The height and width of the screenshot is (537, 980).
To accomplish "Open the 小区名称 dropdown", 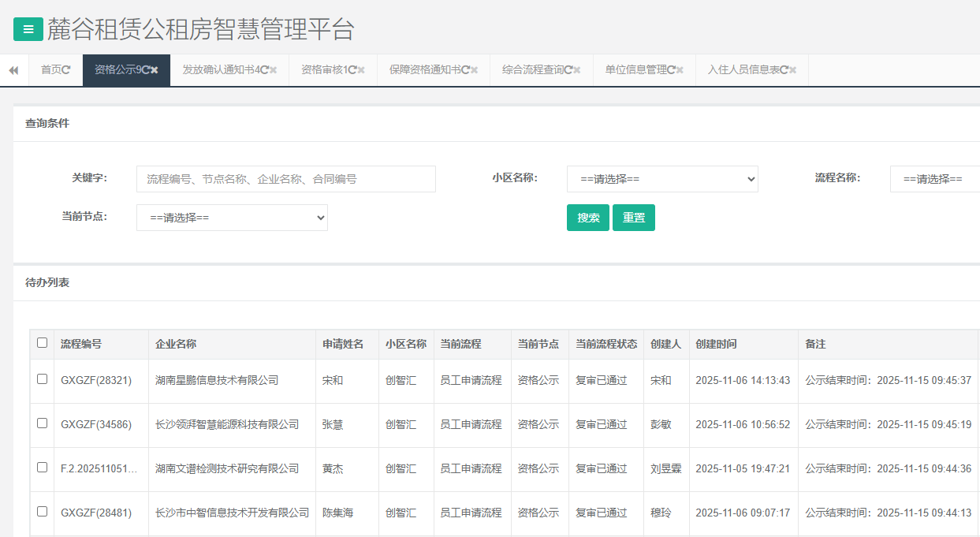I will [x=661, y=179].
